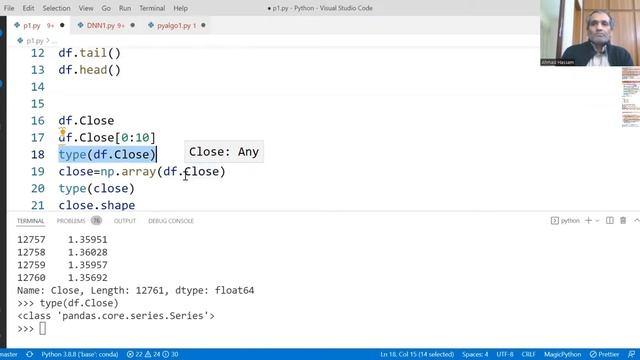Click the lightbulb code action on line 17

[x=62, y=131]
